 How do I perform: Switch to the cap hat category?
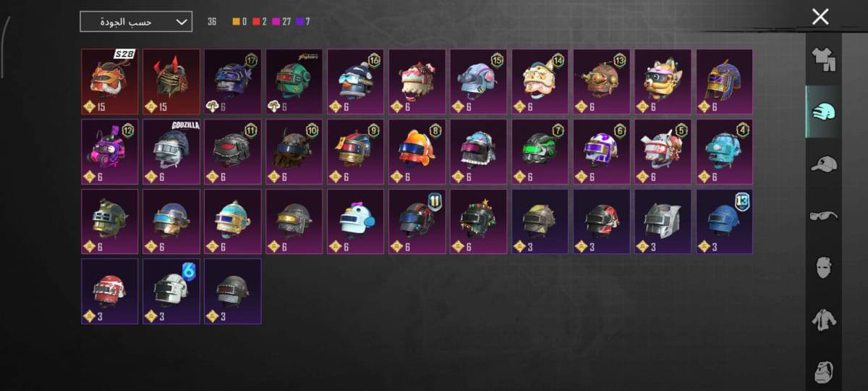coord(823,164)
